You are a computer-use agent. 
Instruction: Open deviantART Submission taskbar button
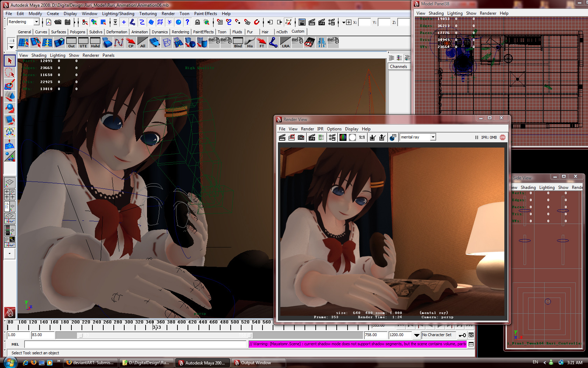[x=90, y=363]
